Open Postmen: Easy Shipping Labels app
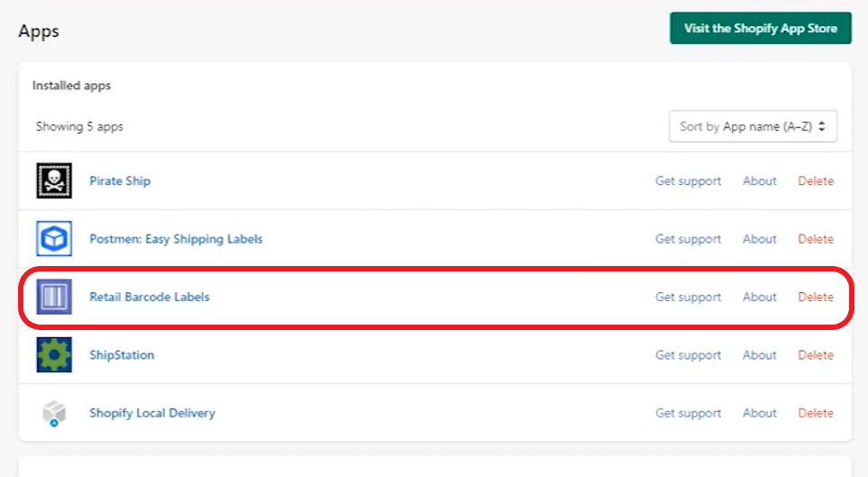Screen dimensions: 868x477 tap(176, 239)
